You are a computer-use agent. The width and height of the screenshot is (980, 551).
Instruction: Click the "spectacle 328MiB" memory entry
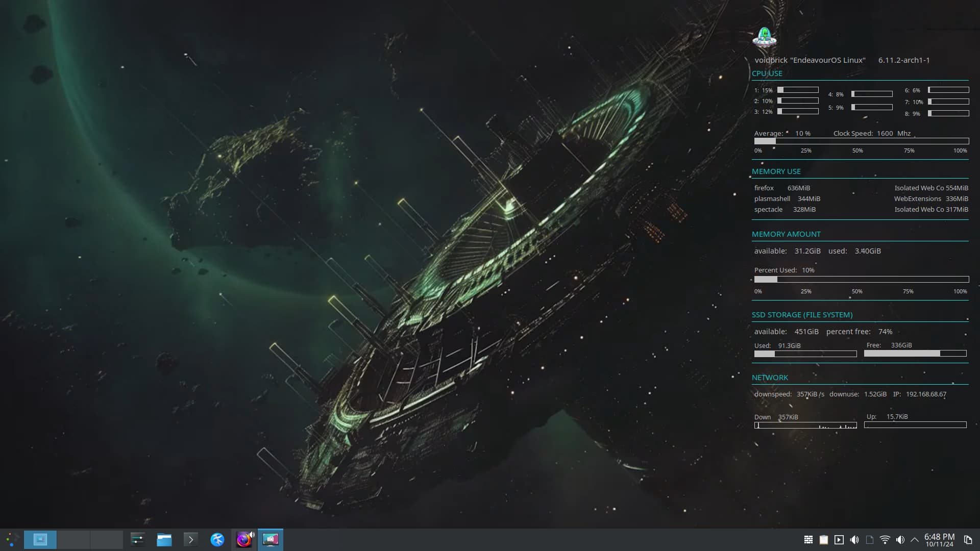click(x=785, y=210)
